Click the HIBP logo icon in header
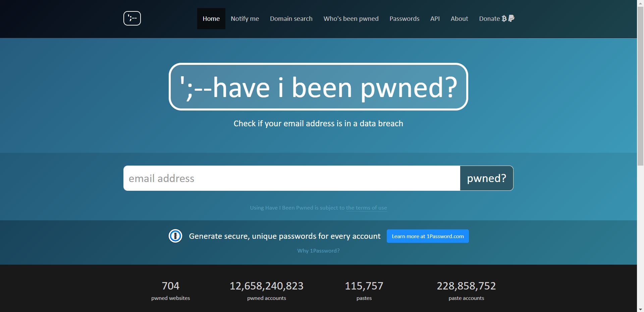Viewport: 644px width, 312px height. 132,18
